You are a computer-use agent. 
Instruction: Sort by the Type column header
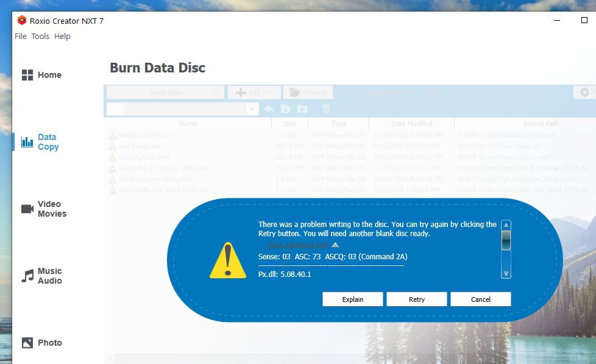click(339, 124)
